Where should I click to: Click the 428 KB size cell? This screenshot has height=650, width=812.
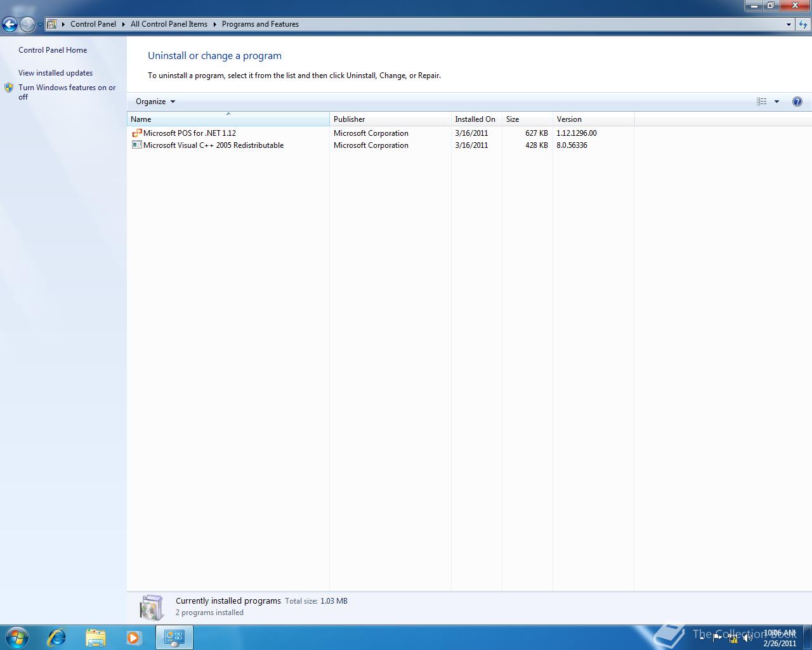[536, 145]
